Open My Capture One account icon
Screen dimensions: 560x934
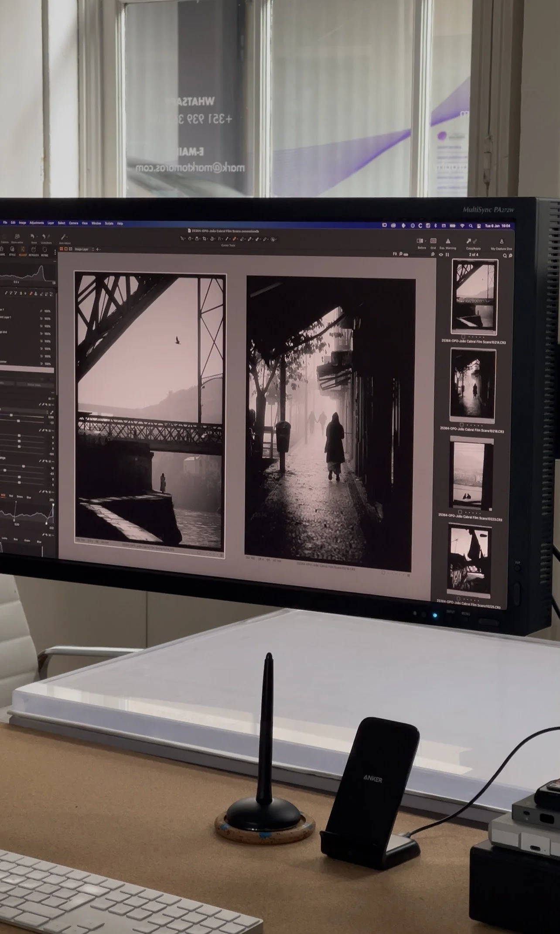(x=502, y=241)
